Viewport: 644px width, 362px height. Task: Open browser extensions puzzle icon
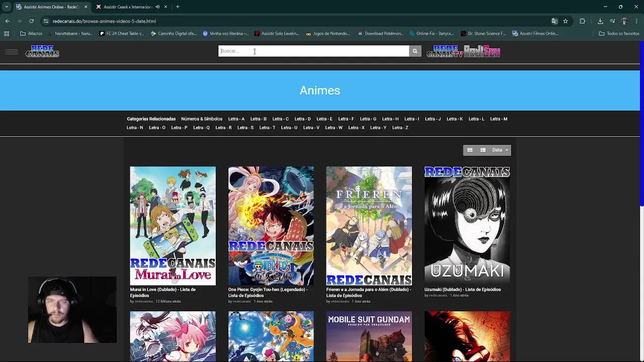point(583,21)
